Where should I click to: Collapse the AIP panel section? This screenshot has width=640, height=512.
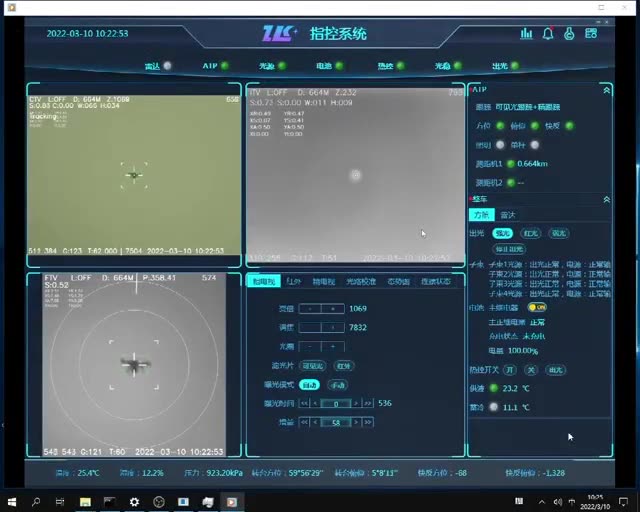607,90
